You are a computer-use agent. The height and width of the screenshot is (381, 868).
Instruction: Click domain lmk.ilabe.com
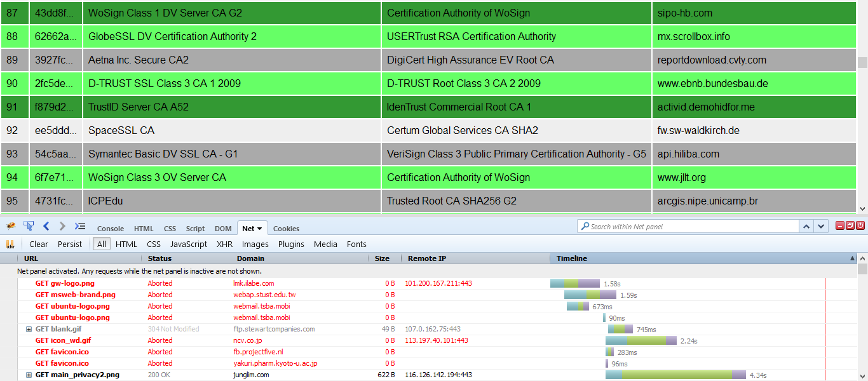pos(254,283)
